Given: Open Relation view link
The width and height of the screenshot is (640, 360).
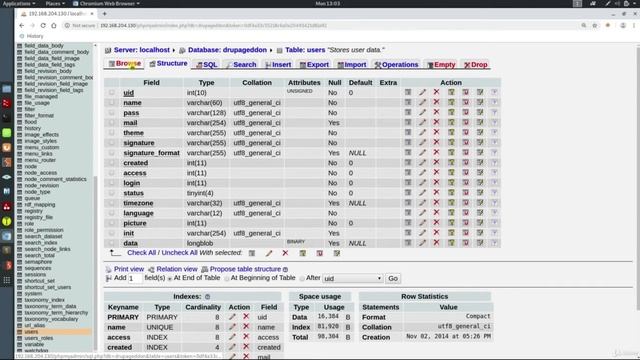Looking at the screenshot, I should [177, 269].
